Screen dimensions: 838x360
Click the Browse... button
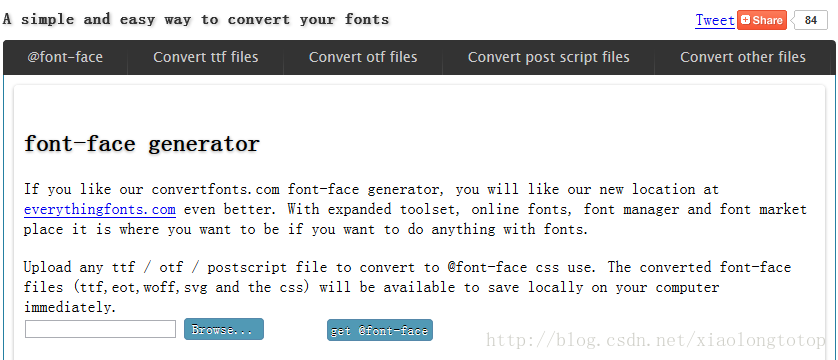(x=224, y=329)
